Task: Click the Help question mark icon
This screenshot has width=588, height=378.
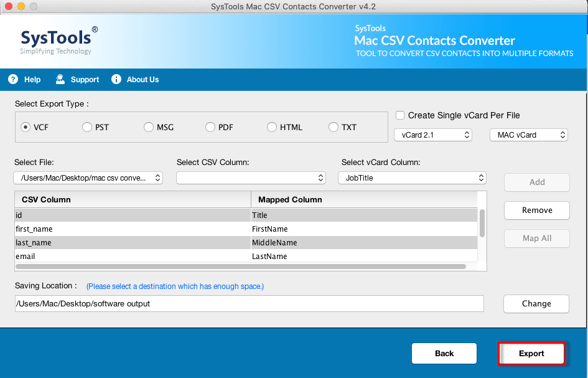Action: pyautogui.click(x=13, y=79)
